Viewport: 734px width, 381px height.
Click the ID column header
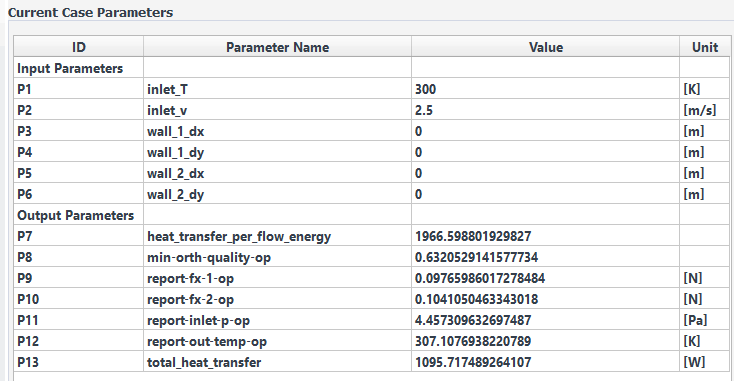[x=79, y=47]
